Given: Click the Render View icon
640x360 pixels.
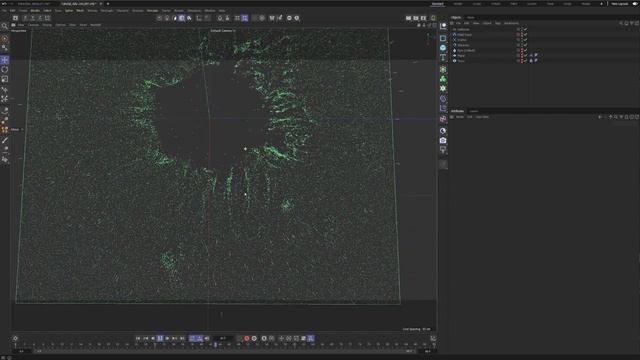Looking at the screenshot, I should [409, 18].
